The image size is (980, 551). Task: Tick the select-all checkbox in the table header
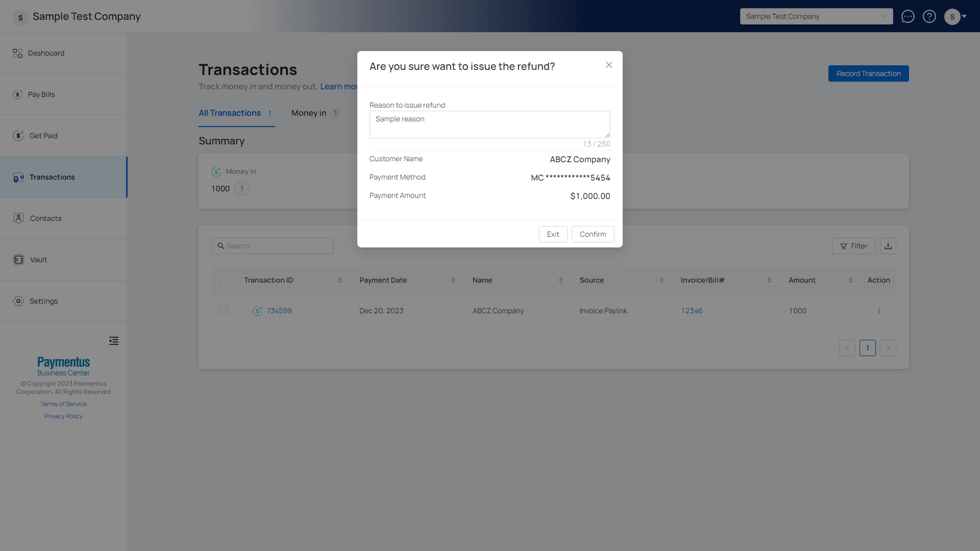(224, 280)
